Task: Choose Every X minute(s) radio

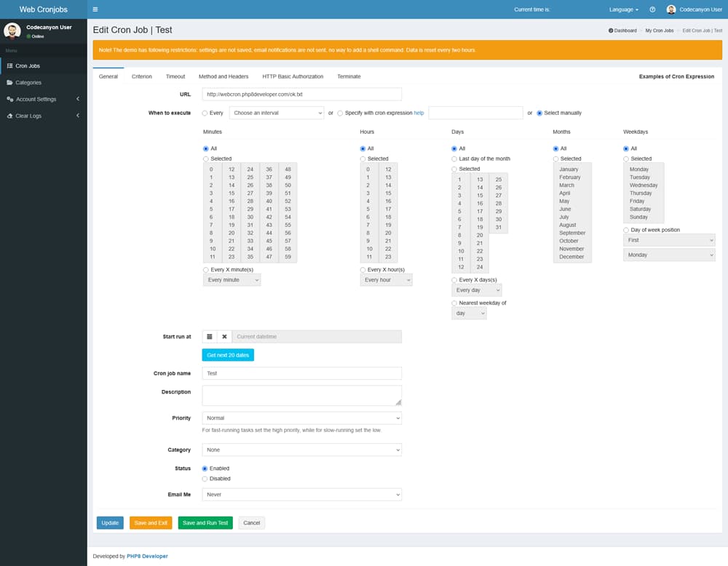Action: point(206,270)
